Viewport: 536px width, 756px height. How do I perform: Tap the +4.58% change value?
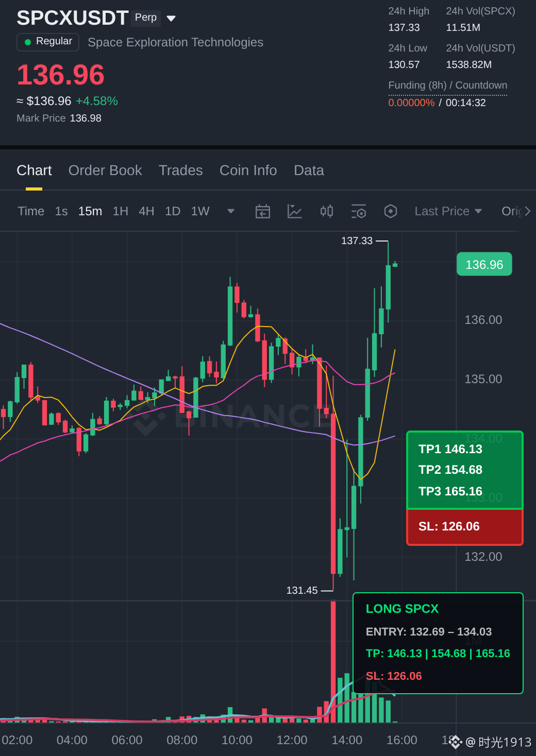(97, 101)
